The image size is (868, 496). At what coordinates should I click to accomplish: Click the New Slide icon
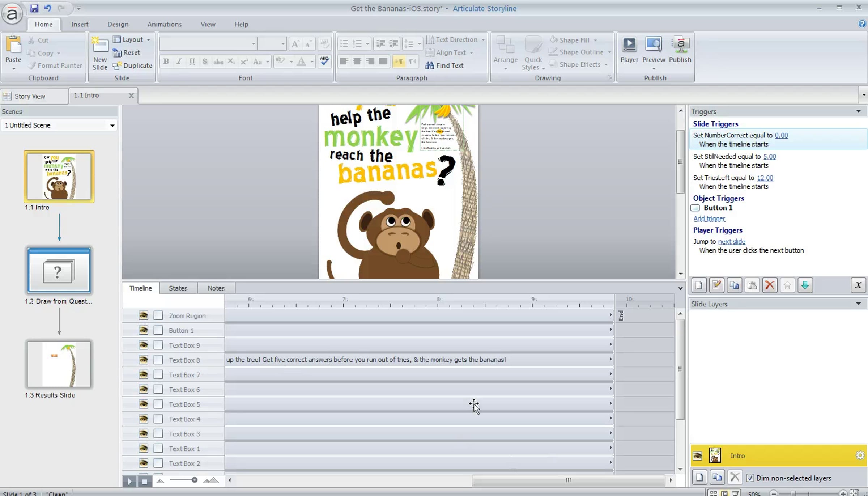(100, 46)
